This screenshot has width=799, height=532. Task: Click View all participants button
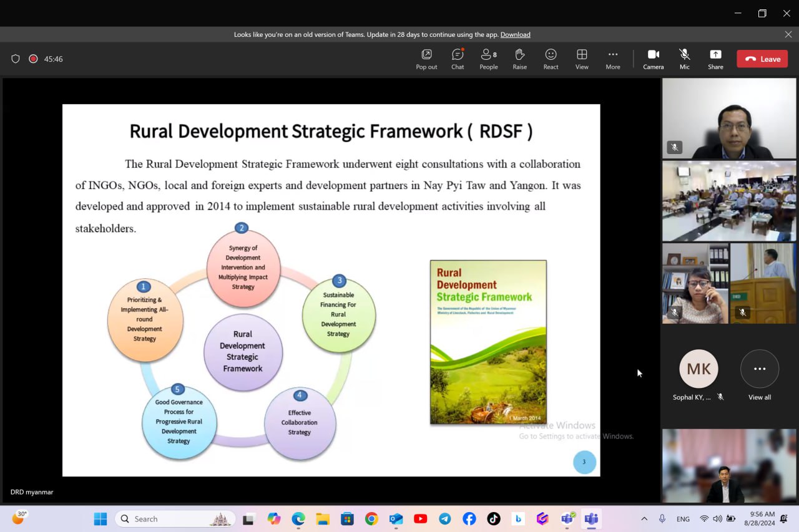click(760, 369)
